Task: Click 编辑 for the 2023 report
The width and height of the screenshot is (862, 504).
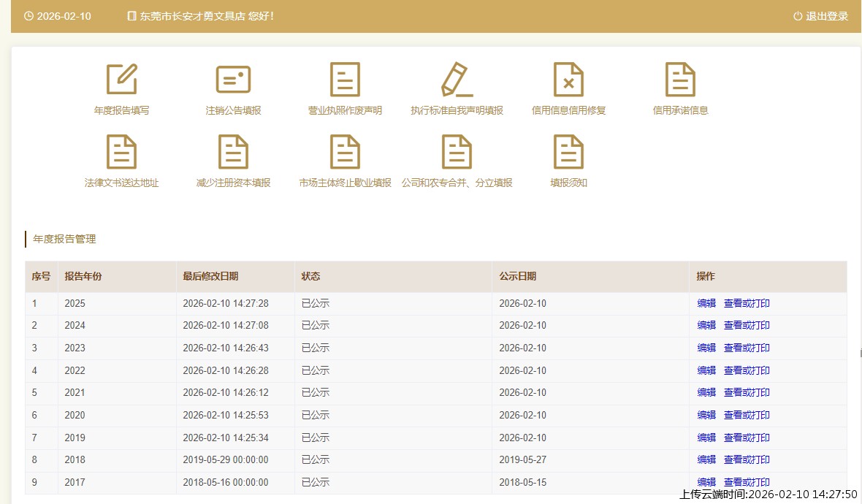Action: click(706, 348)
